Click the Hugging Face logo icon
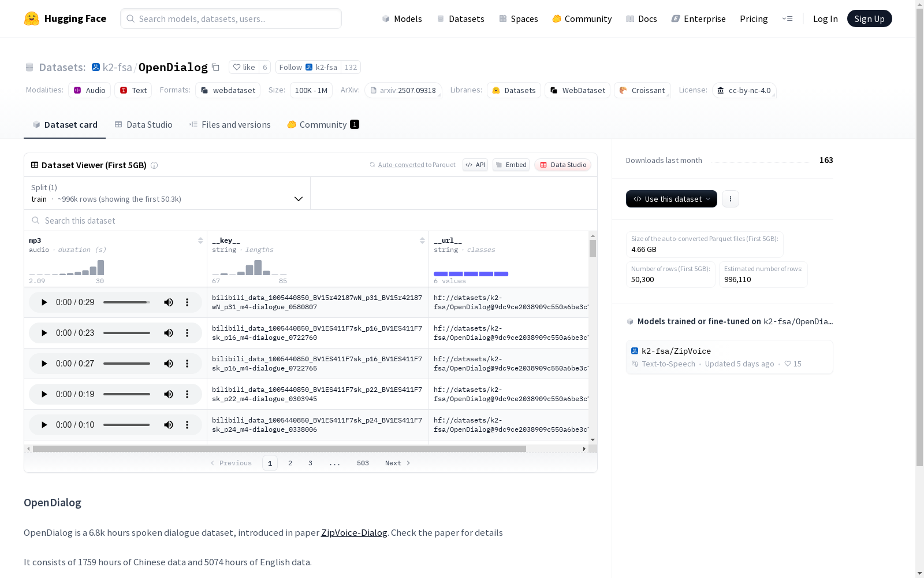The height and width of the screenshot is (578, 924). [x=32, y=18]
